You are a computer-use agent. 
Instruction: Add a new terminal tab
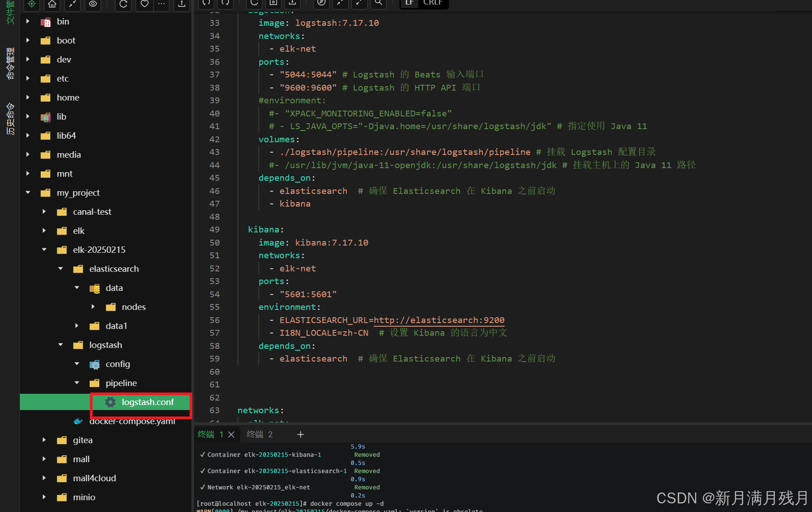300,435
